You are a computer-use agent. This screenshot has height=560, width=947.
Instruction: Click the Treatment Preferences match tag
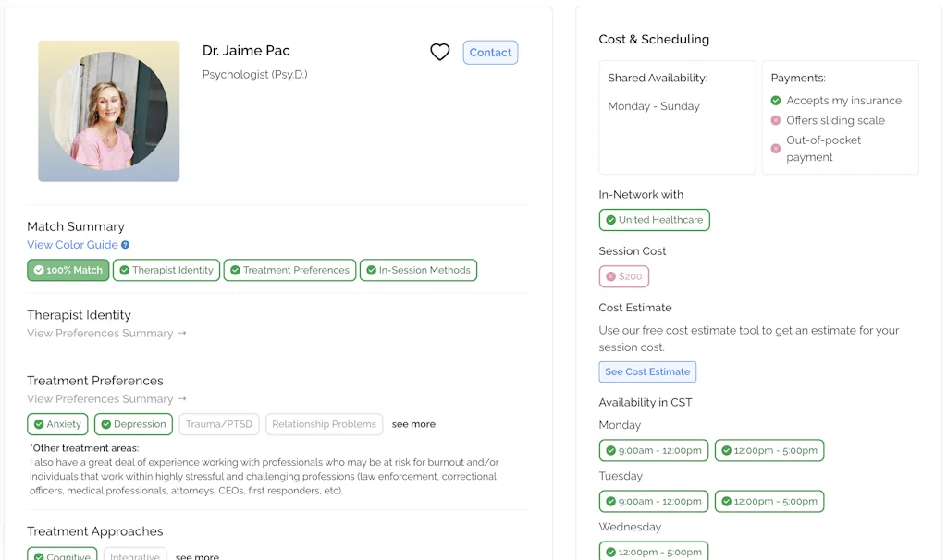tap(289, 270)
